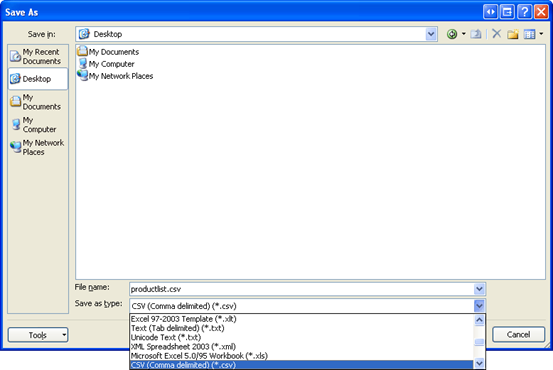Image resolution: width=553 pixels, height=370 pixels.
Task: Click the Desktop Save in combo box
Action: pos(256,34)
